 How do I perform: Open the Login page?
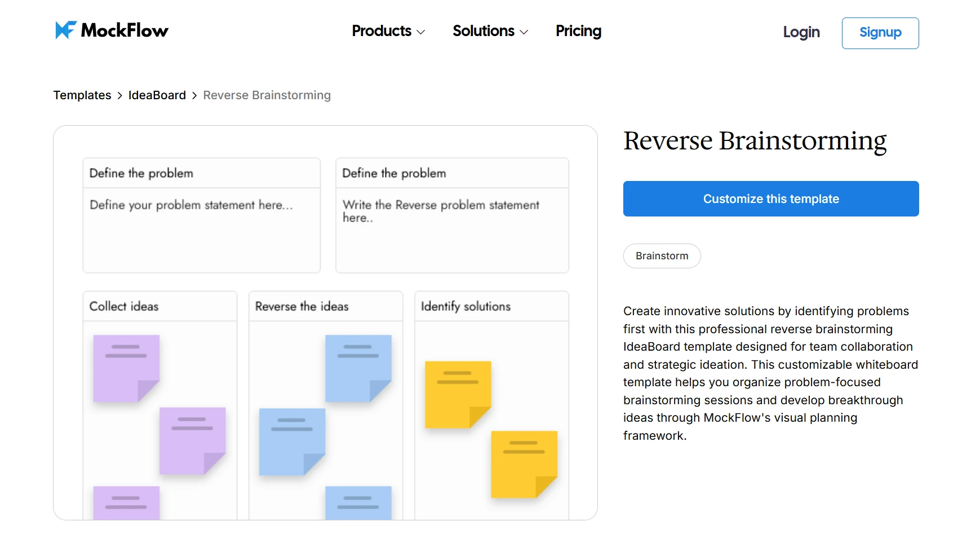(801, 33)
